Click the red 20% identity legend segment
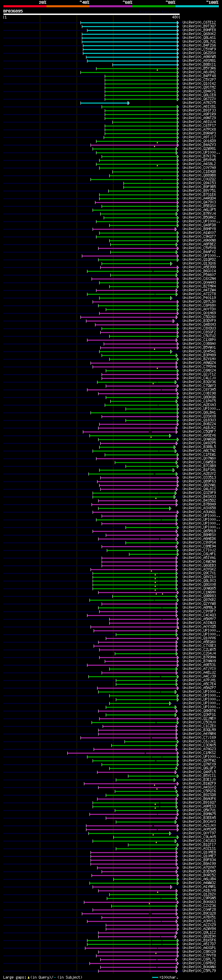The height and width of the screenshot is (980, 222). coord(25,7)
